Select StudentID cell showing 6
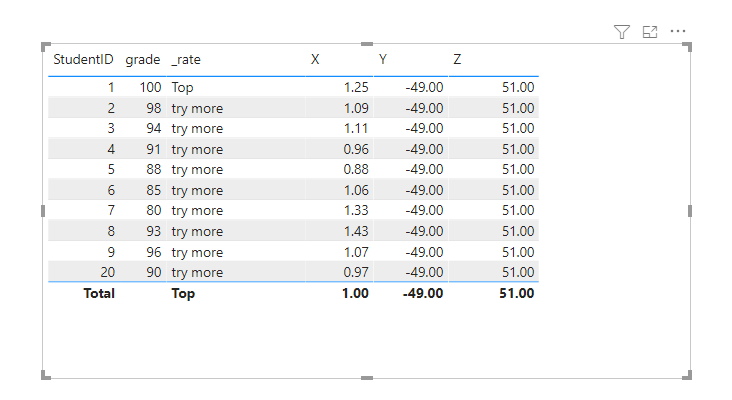732x400 pixels. 111,190
